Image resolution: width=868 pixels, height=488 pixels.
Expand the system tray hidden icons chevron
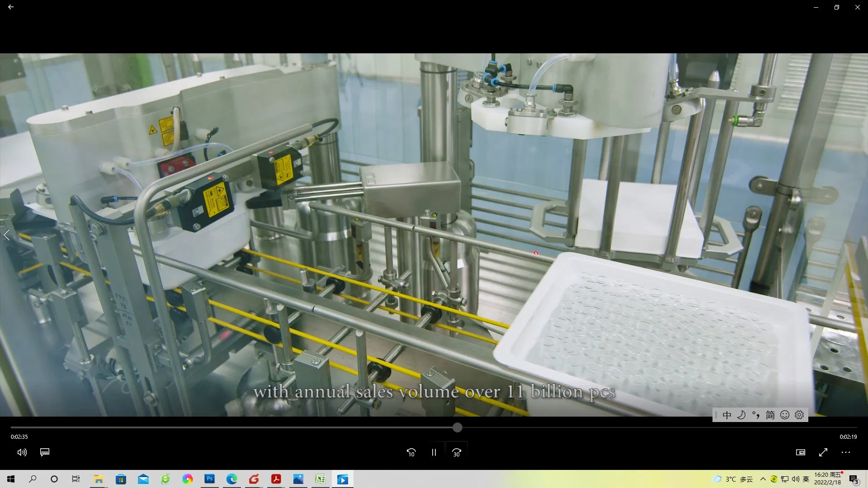pos(763,479)
